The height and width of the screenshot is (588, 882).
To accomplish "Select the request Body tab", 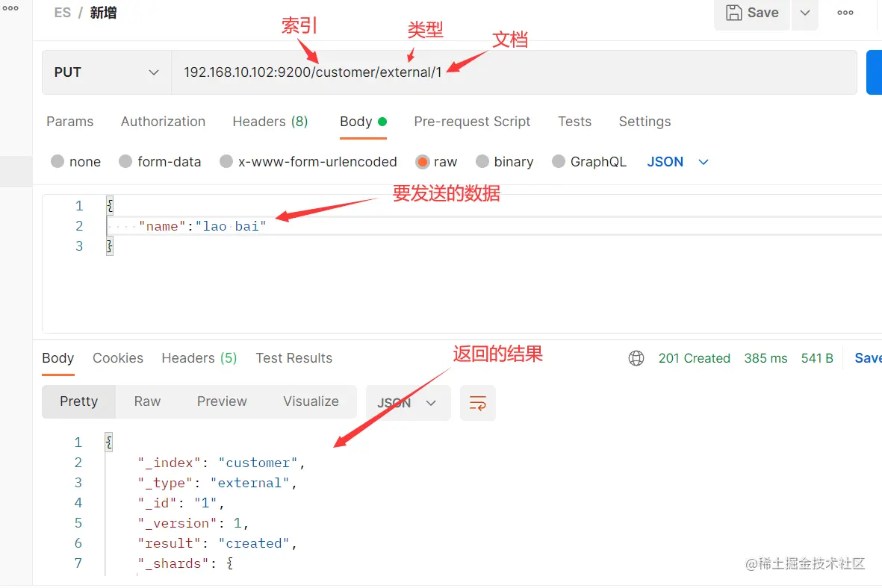I will pos(363,122).
